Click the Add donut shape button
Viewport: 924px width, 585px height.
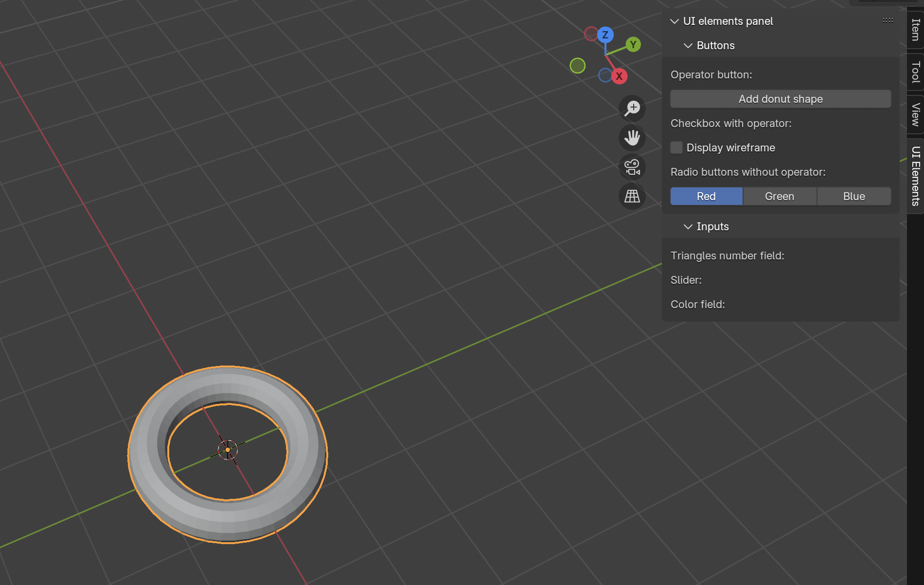[781, 99]
